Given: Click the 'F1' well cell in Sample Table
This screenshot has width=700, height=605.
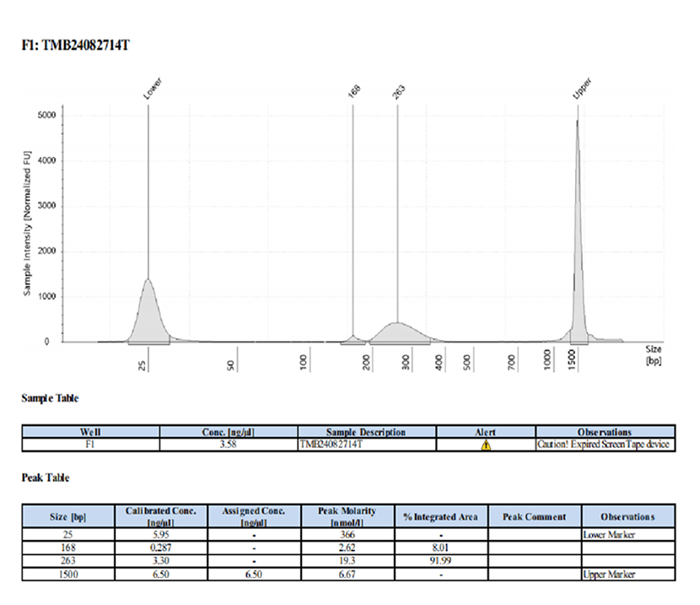Looking at the screenshot, I should point(90,445).
